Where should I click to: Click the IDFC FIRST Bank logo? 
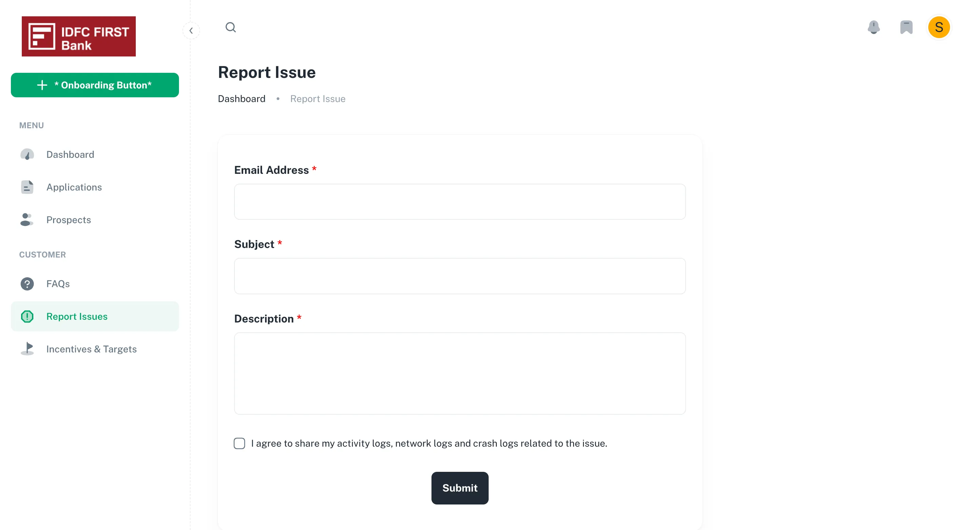79,36
